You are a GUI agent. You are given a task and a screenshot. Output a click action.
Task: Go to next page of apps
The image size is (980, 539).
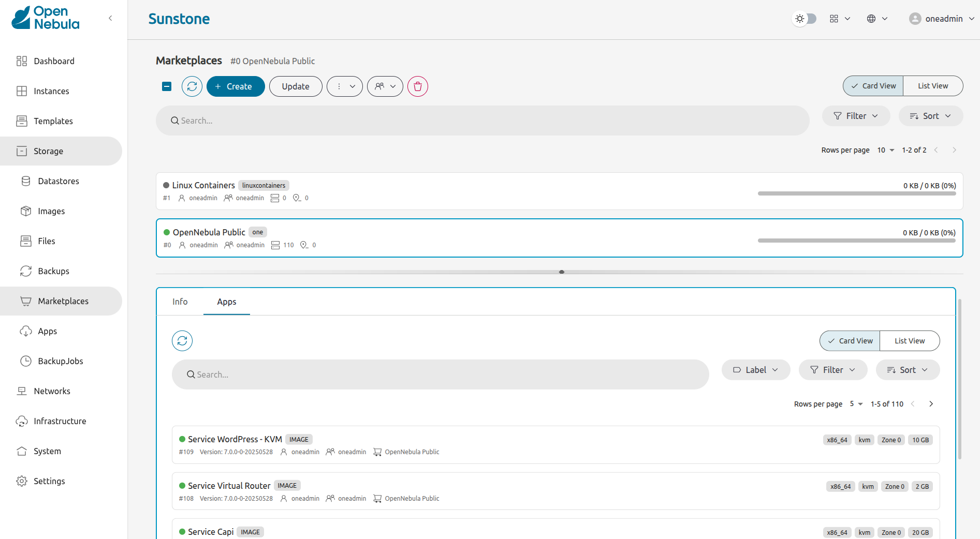pos(931,404)
